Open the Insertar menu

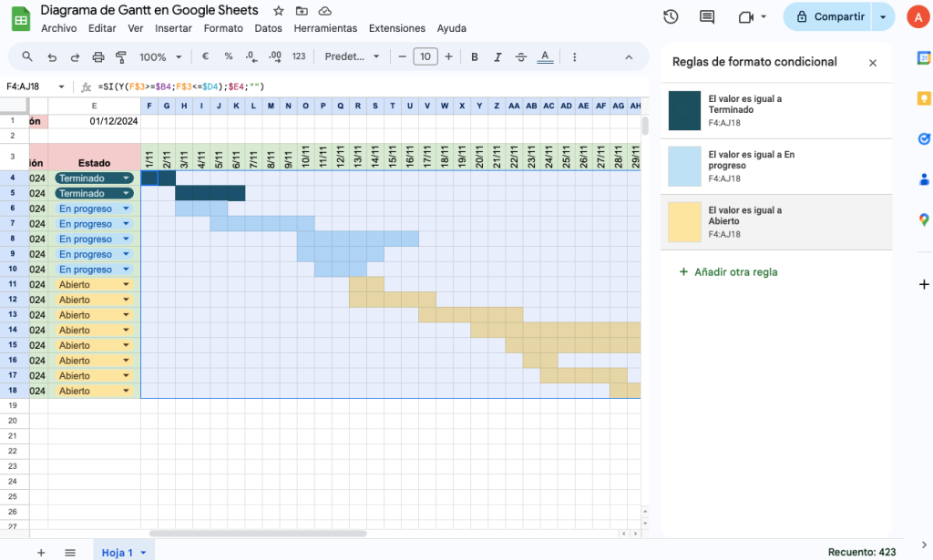coord(173,28)
